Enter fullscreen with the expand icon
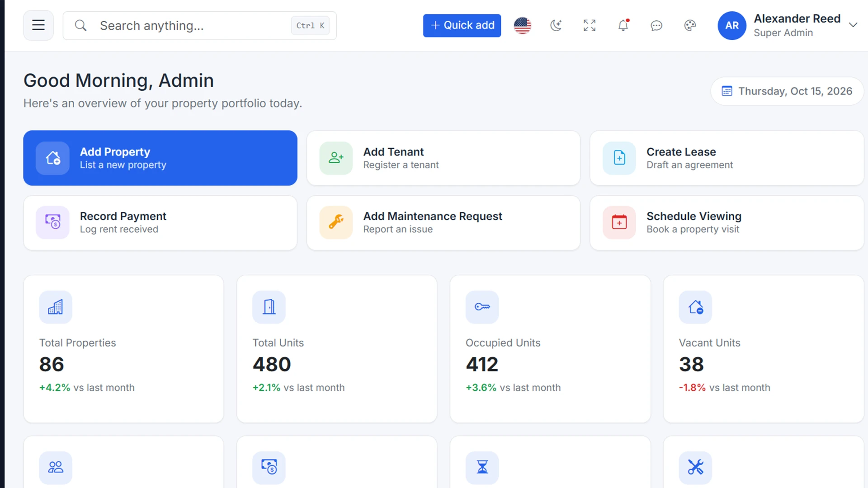Viewport: 868px width, 488px height. 590,25
